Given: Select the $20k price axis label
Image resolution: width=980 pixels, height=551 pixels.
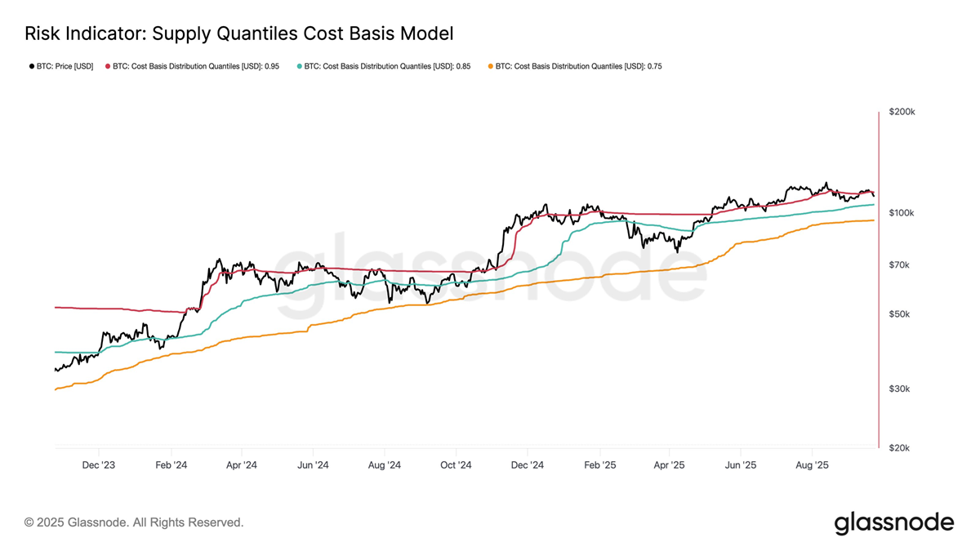Looking at the screenshot, I should (x=899, y=448).
